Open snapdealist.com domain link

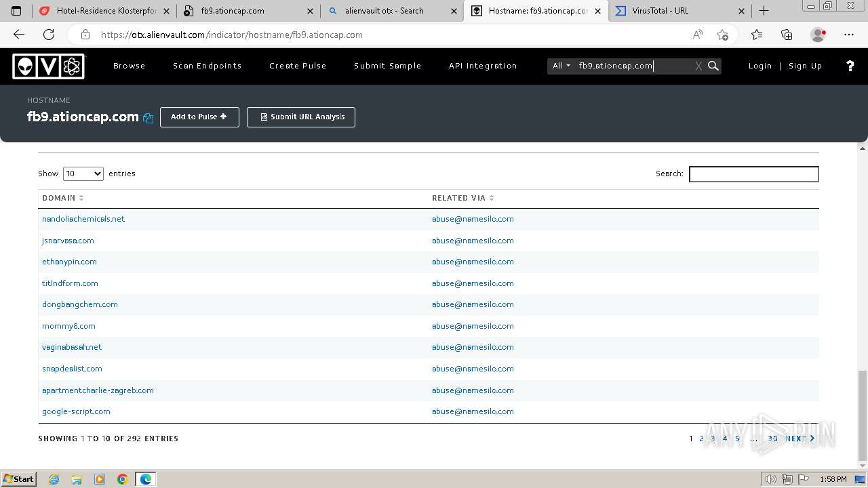[x=72, y=369]
